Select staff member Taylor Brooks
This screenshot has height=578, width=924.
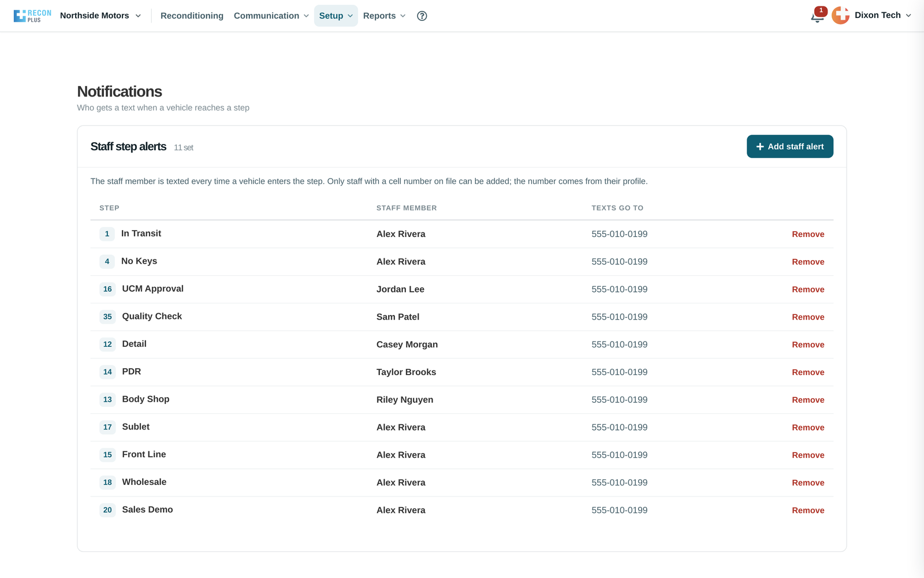click(406, 372)
